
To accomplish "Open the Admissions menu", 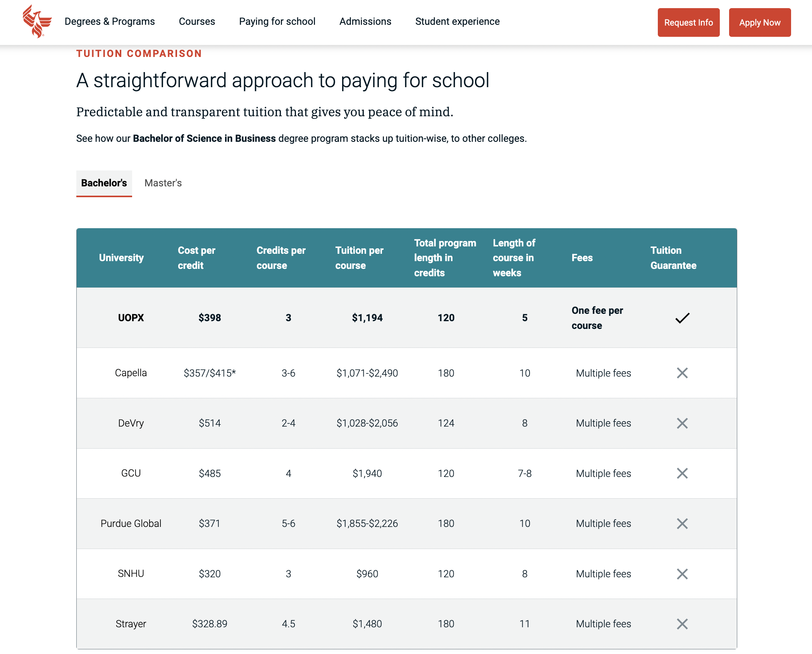I will [x=365, y=21].
